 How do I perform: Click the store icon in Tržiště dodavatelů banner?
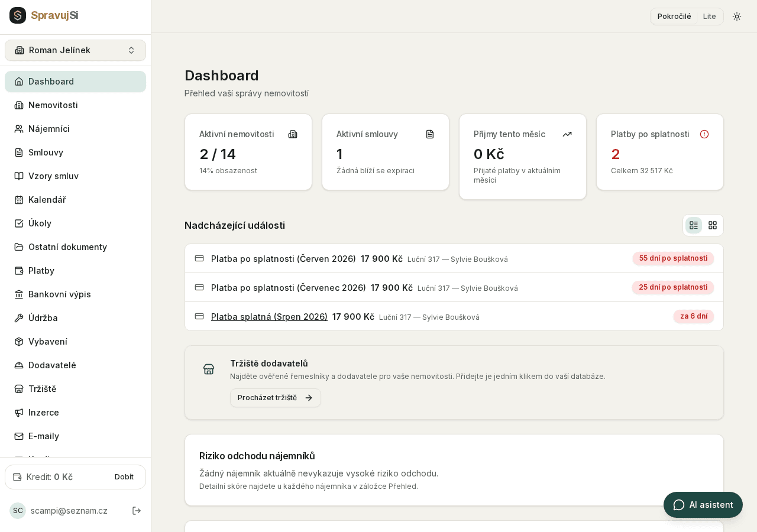coord(209,369)
